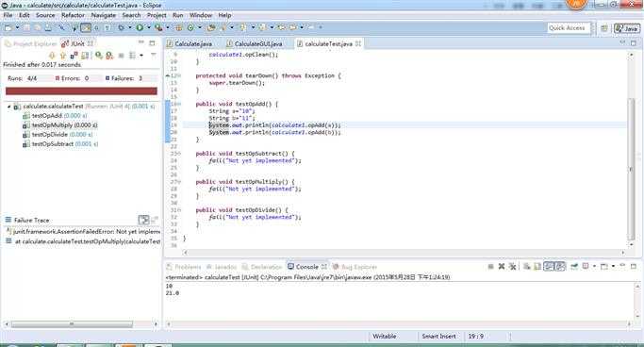This screenshot has height=347, width=644.
Task: Click the Clear Console icon
Action: click(527, 267)
